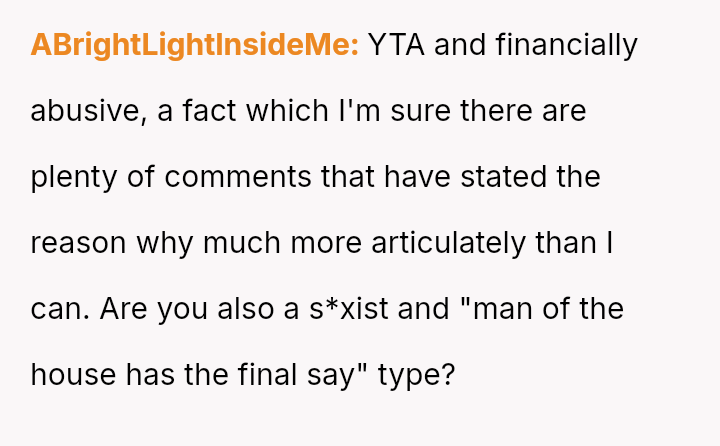Click the word "abusive" in the comment
Screen dimensions: 720x446
click(85, 112)
